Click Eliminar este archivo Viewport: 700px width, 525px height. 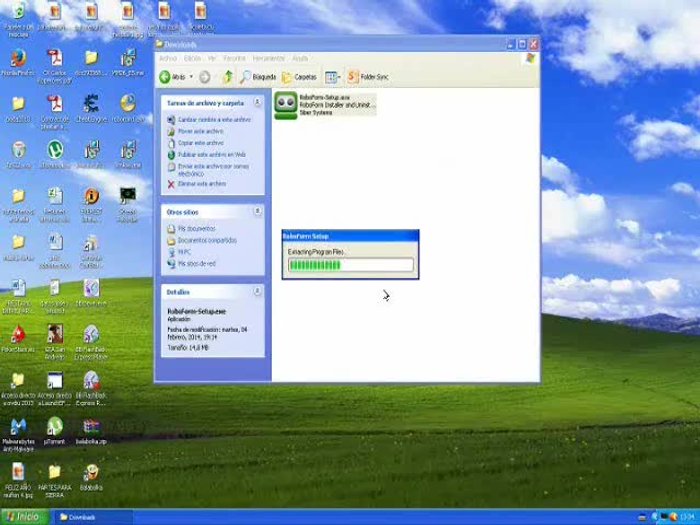point(196,184)
